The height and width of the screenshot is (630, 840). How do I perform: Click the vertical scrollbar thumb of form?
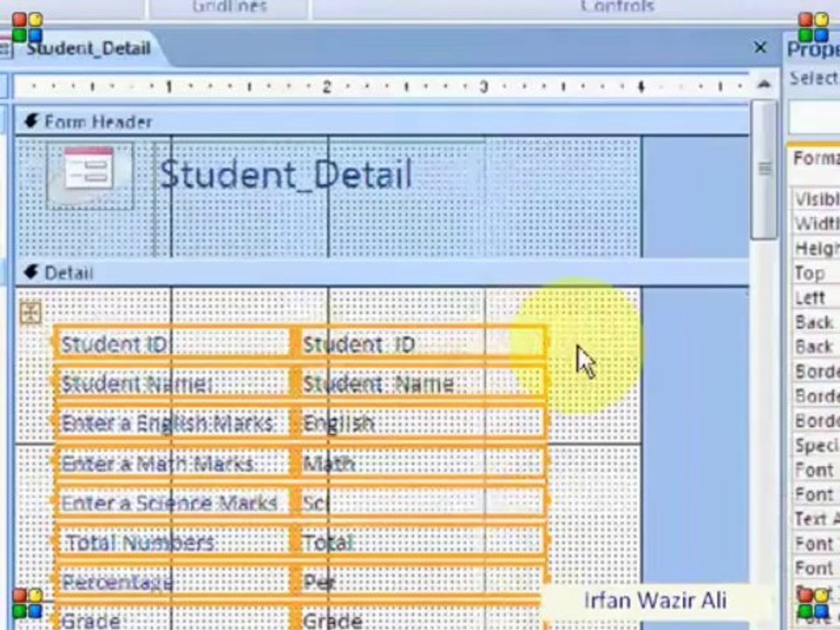click(x=765, y=169)
